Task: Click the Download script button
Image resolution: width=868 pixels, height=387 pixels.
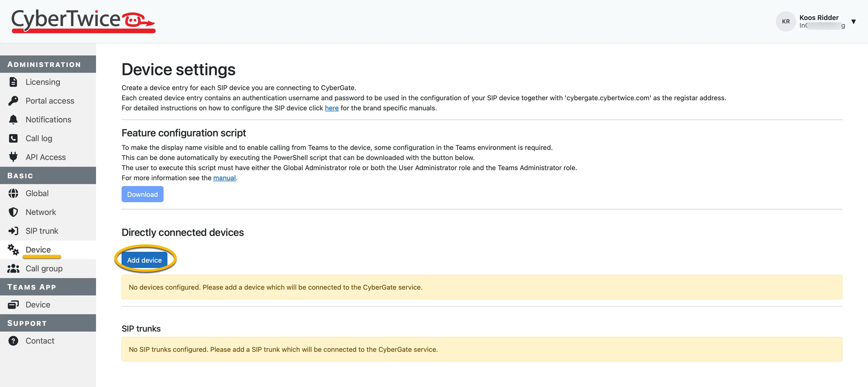Action: (143, 194)
